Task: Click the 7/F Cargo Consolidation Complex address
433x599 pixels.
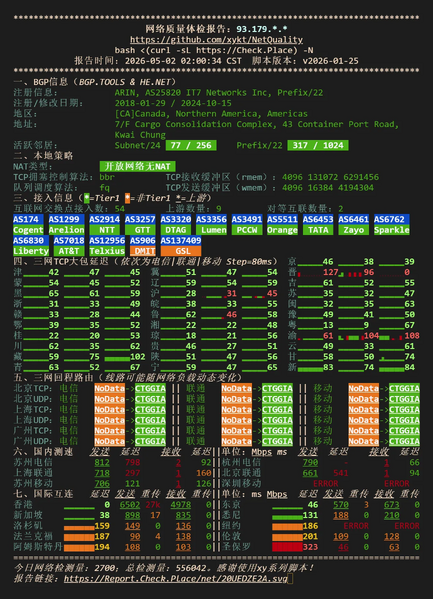Action: [x=257, y=130]
